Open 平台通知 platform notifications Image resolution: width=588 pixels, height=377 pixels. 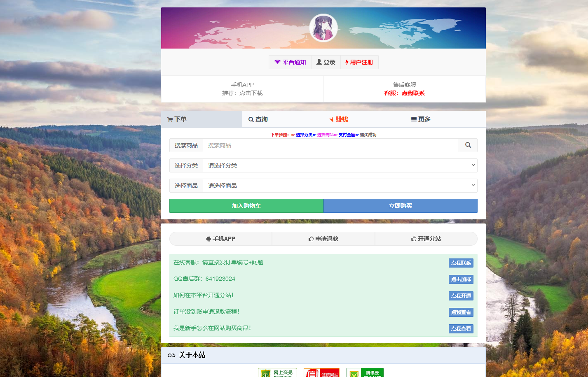(x=290, y=62)
